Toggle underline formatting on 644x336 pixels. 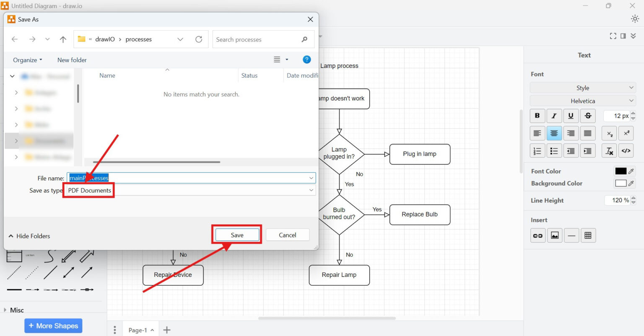point(571,116)
